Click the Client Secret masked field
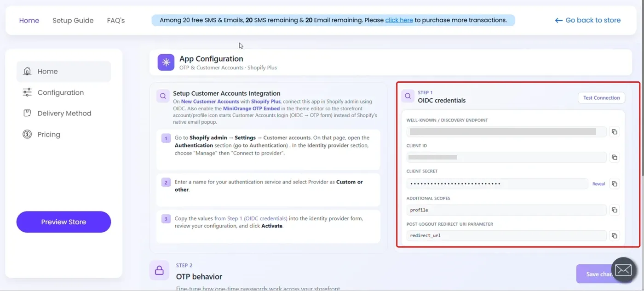The image size is (644, 291). (497, 184)
